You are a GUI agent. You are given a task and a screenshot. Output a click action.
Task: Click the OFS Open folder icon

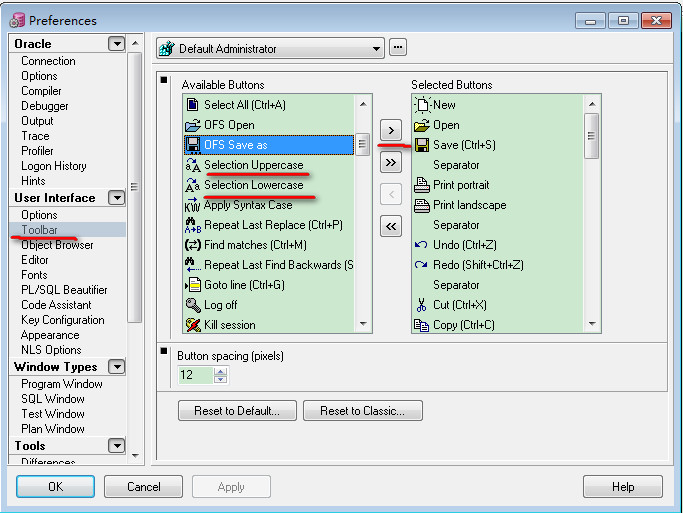[193, 125]
